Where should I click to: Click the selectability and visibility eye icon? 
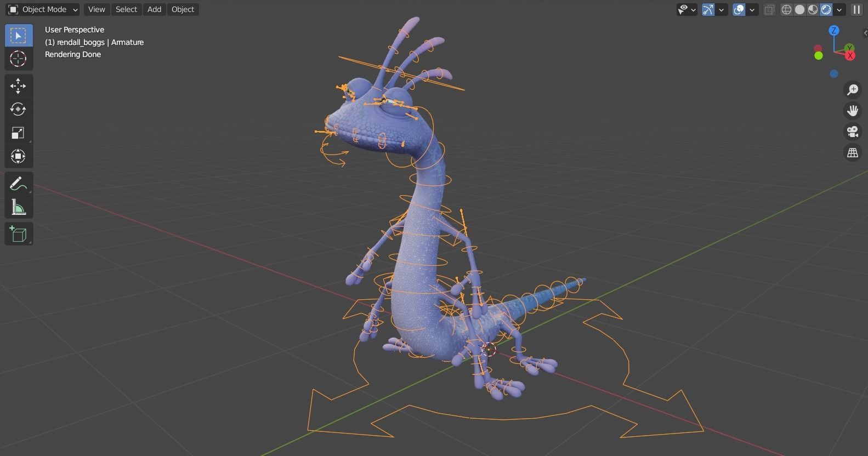[683, 9]
